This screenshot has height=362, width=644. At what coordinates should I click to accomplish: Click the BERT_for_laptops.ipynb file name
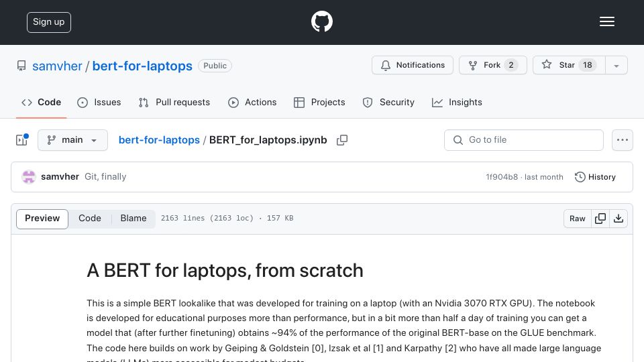click(268, 140)
